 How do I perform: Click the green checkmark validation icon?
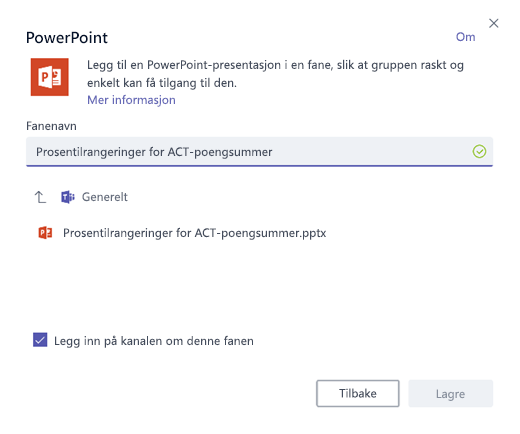479,152
